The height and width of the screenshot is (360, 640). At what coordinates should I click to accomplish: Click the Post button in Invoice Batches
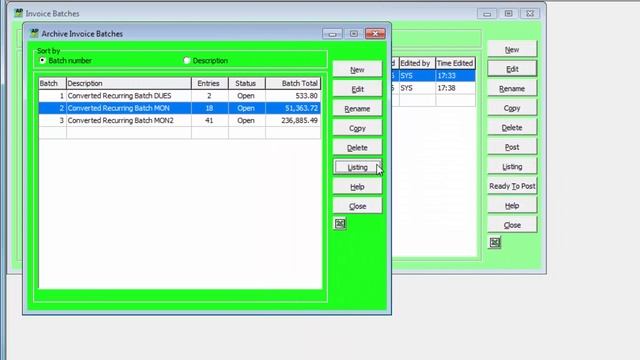click(512, 147)
